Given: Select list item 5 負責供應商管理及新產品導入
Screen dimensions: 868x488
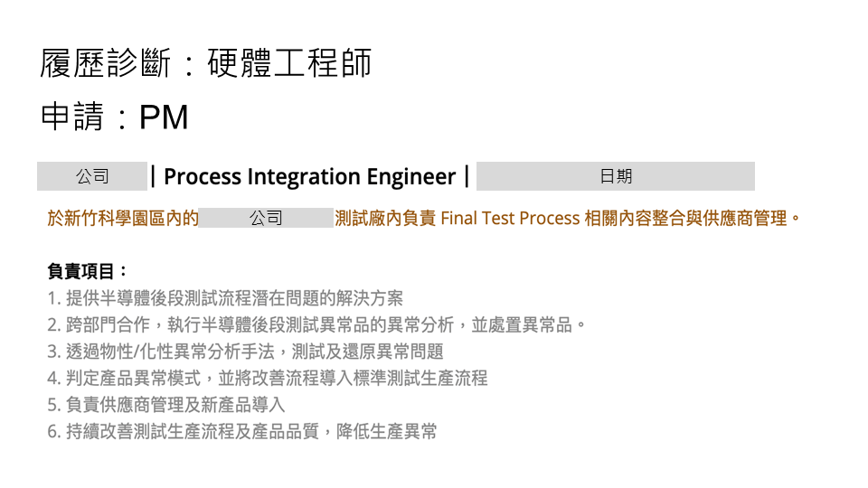Looking at the screenshot, I should point(166,405).
